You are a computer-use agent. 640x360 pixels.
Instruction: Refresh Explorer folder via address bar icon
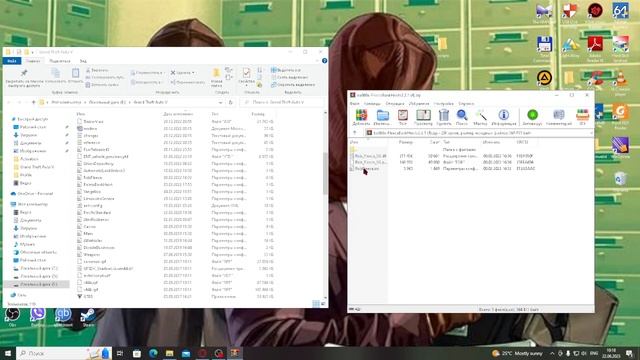coord(231,102)
